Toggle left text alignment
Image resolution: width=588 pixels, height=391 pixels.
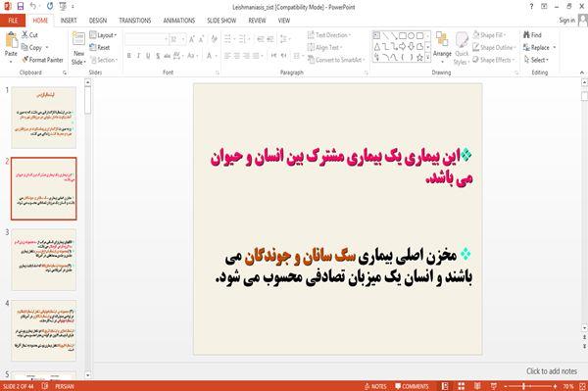pos(227,56)
